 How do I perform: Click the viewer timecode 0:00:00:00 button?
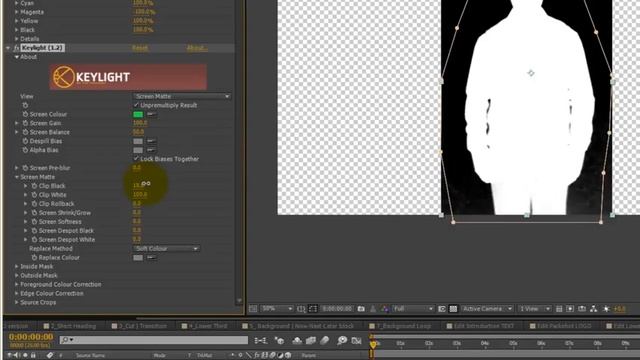338,309
